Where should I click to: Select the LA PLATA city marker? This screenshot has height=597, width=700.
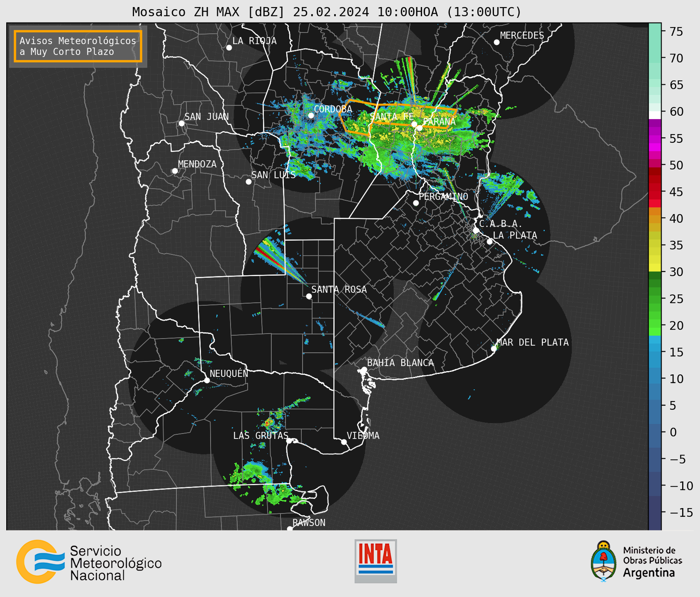490,242
